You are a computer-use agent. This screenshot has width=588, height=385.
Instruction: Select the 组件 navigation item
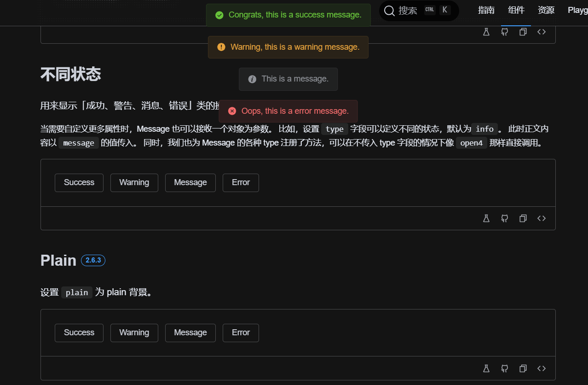(516, 10)
